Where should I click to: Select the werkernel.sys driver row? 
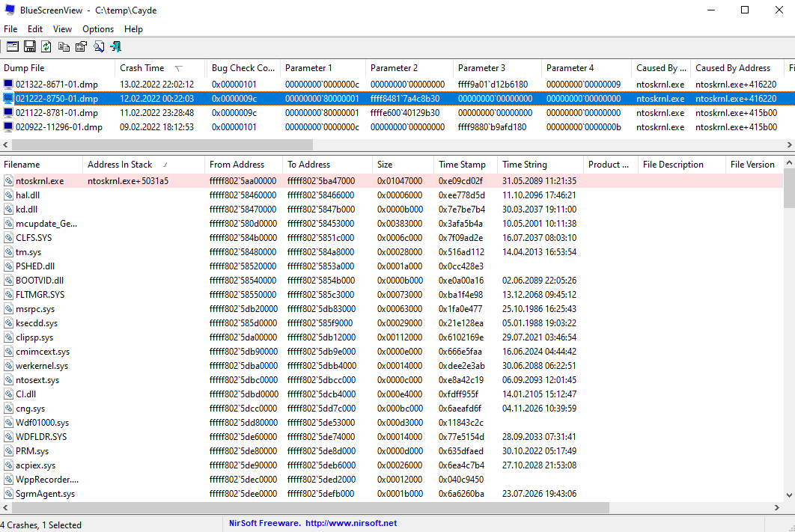pyautogui.click(x=392, y=366)
